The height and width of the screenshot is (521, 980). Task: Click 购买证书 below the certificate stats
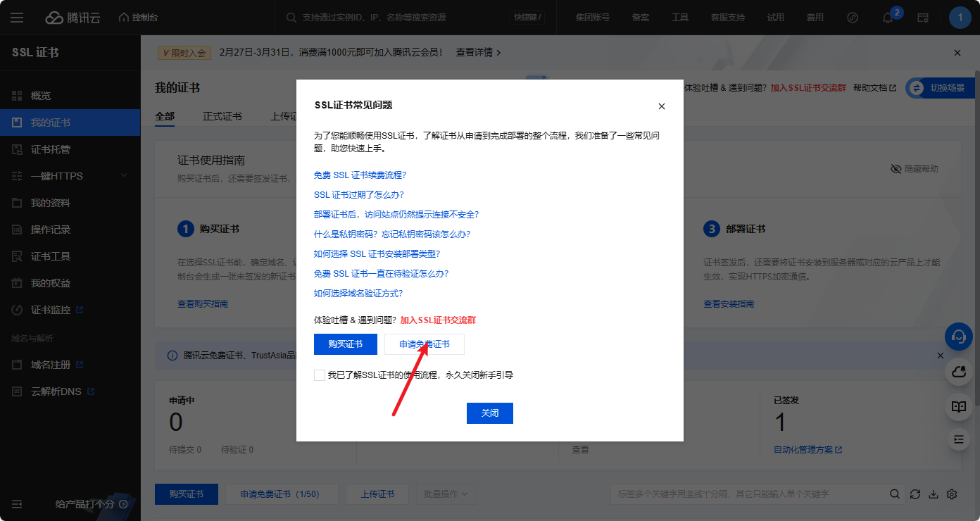click(x=187, y=494)
